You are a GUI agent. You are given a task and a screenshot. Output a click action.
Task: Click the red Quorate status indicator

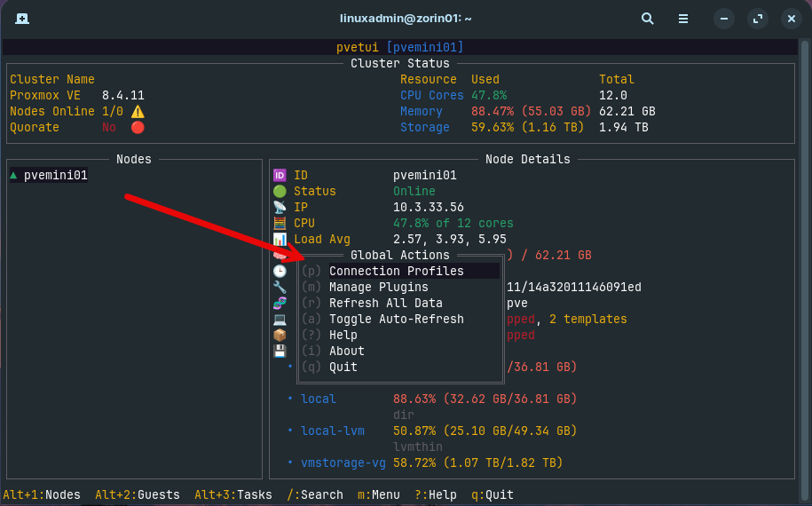point(138,128)
